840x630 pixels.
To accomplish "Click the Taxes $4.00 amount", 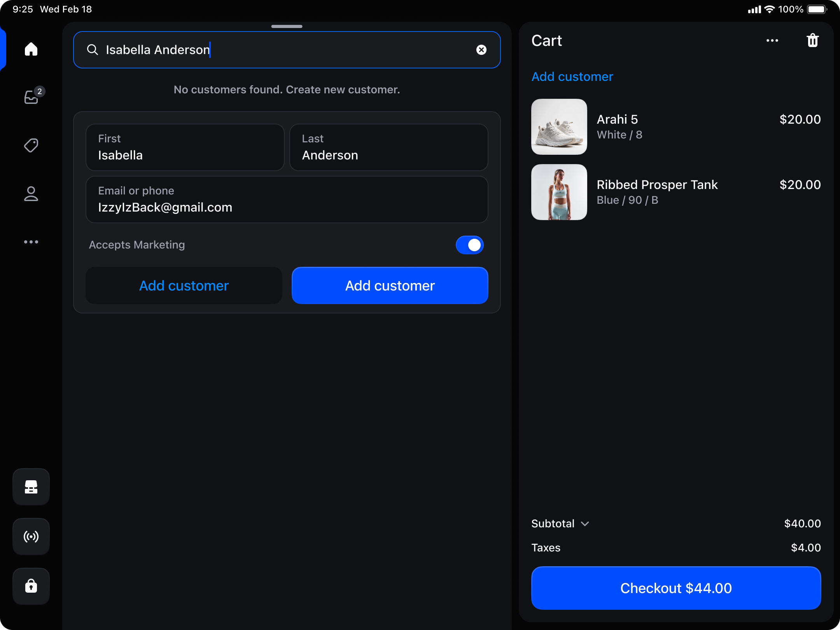I will pos(806,548).
